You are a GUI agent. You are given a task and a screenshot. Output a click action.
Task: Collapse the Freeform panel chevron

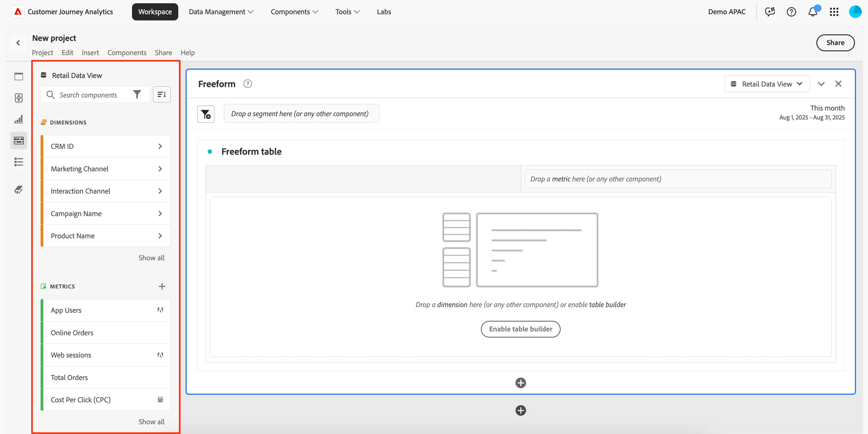[x=821, y=84]
